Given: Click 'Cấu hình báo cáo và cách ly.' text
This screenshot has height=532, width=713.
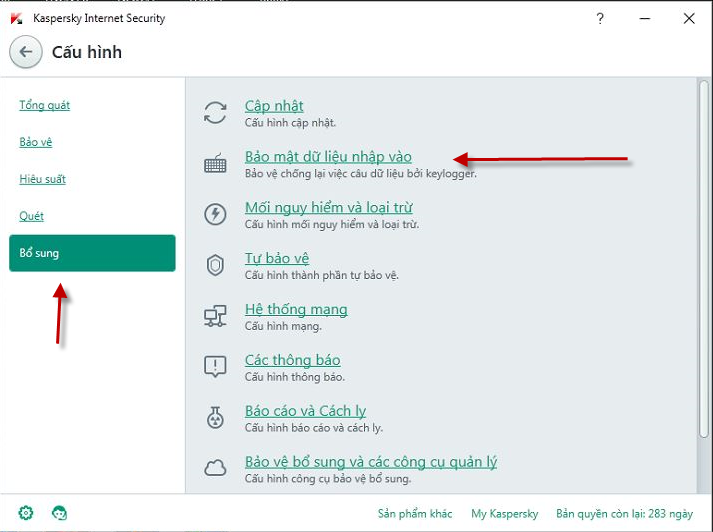Looking at the screenshot, I should tap(314, 428).
